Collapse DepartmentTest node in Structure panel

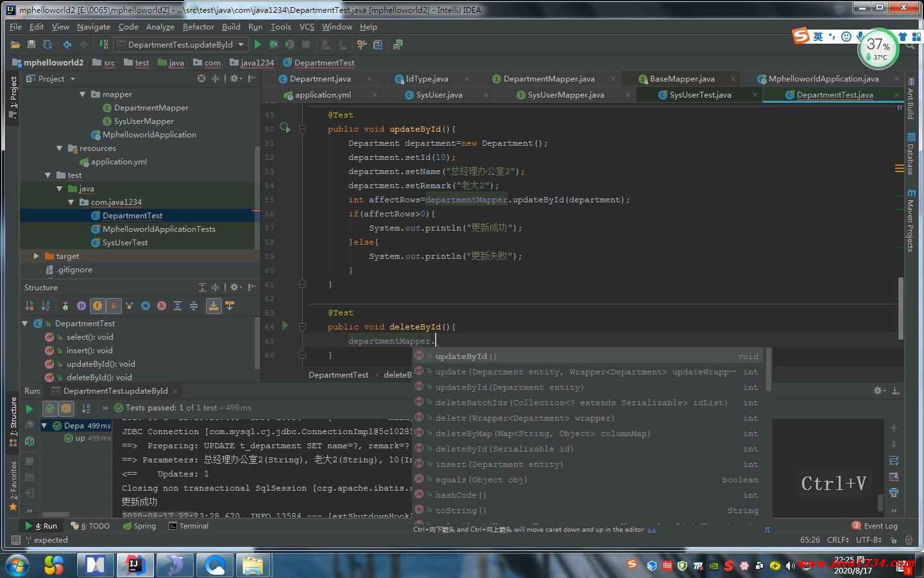[24, 324]
